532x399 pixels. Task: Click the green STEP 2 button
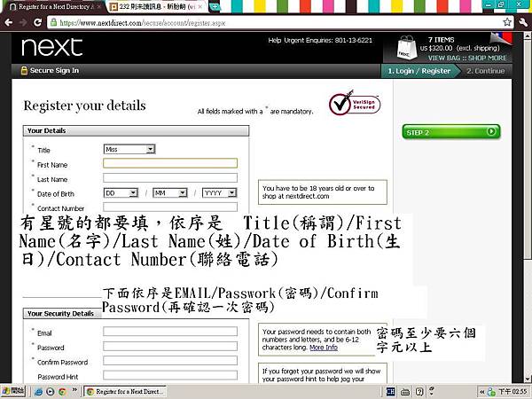pos(451,131)
